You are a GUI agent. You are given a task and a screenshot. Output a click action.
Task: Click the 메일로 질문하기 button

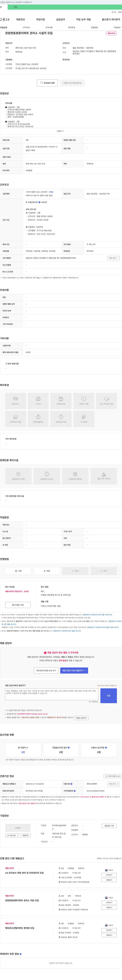tap(81, 718)
